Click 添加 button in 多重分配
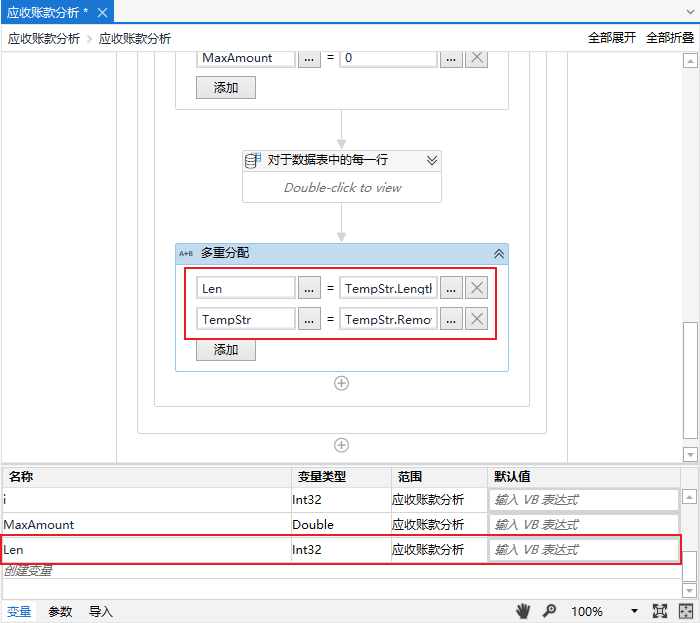700x623 pixels. point(226,350)
